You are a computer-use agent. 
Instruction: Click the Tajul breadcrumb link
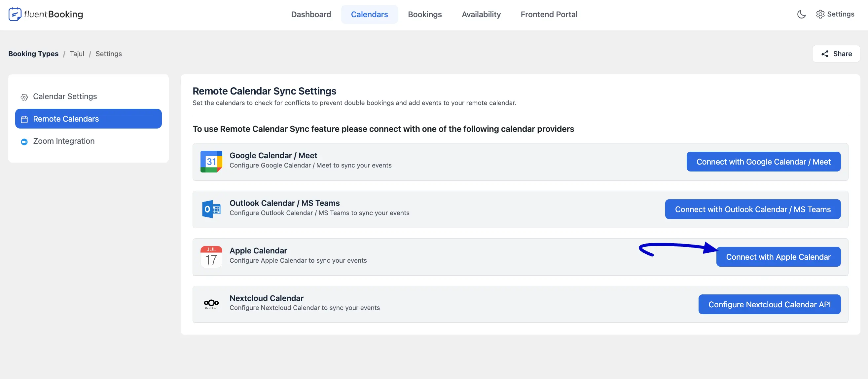click(x=77, y=54)
